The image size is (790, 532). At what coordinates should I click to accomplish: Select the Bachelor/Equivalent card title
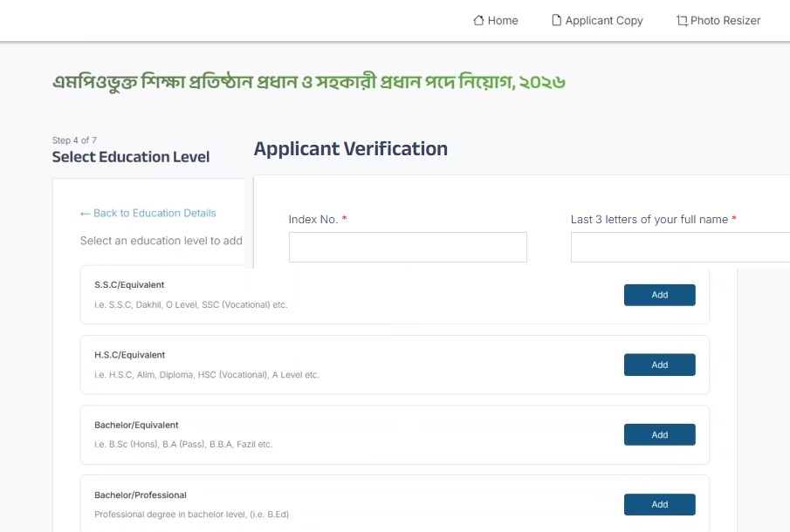[136, 425]
